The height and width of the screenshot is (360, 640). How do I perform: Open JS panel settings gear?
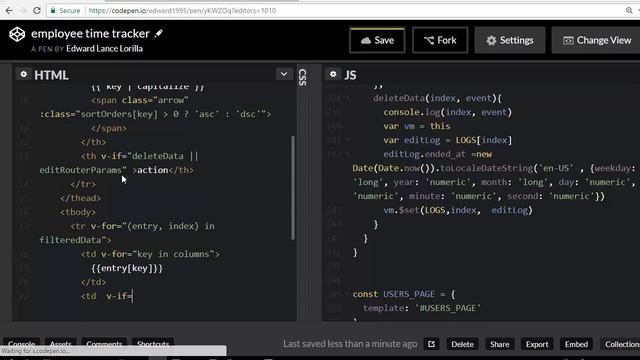[333, 74]
